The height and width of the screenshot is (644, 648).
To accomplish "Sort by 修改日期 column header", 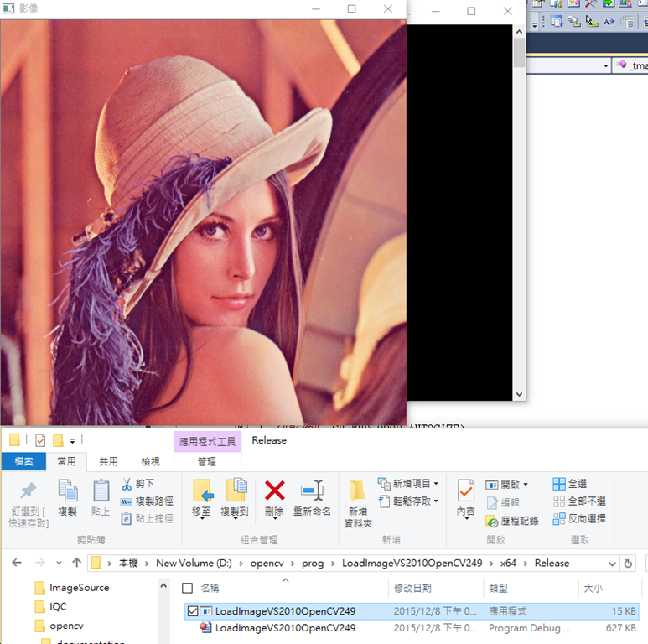I will pyautogui.click(x=412, y=588).
